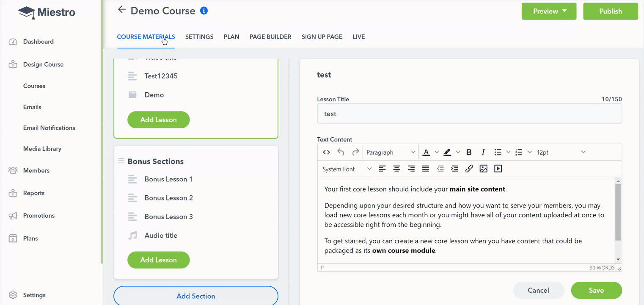This screenshot has width=644, height=305.
Task: Open the Media Library
Action: pos(42,149)
